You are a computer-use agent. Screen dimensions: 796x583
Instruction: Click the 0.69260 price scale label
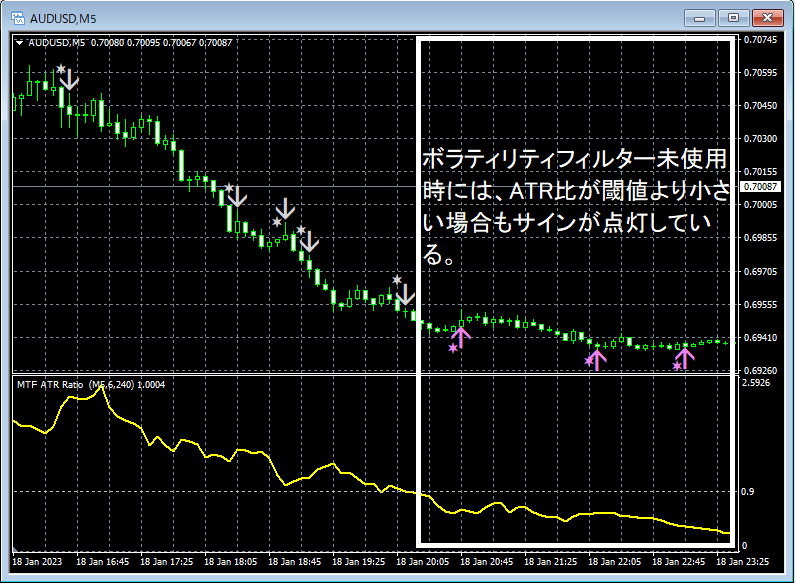[x=760, y=371]
